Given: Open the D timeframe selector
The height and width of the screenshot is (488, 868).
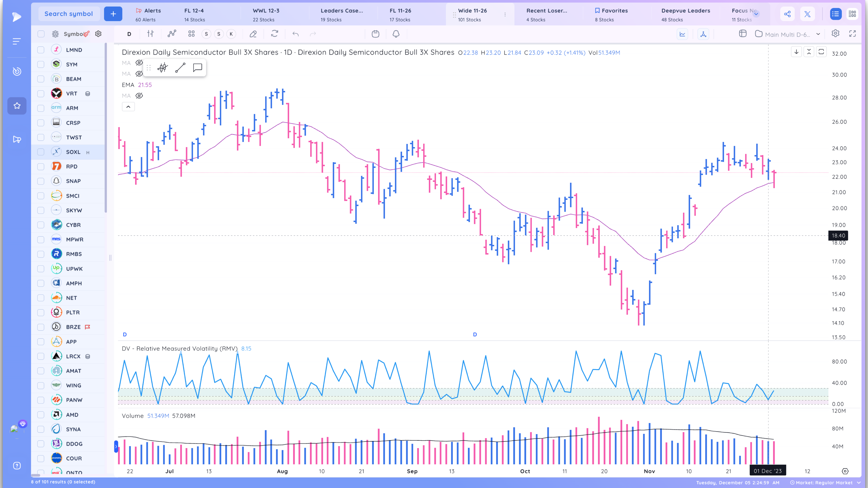Looking at the screenshot, I should [x=129, y=34].
